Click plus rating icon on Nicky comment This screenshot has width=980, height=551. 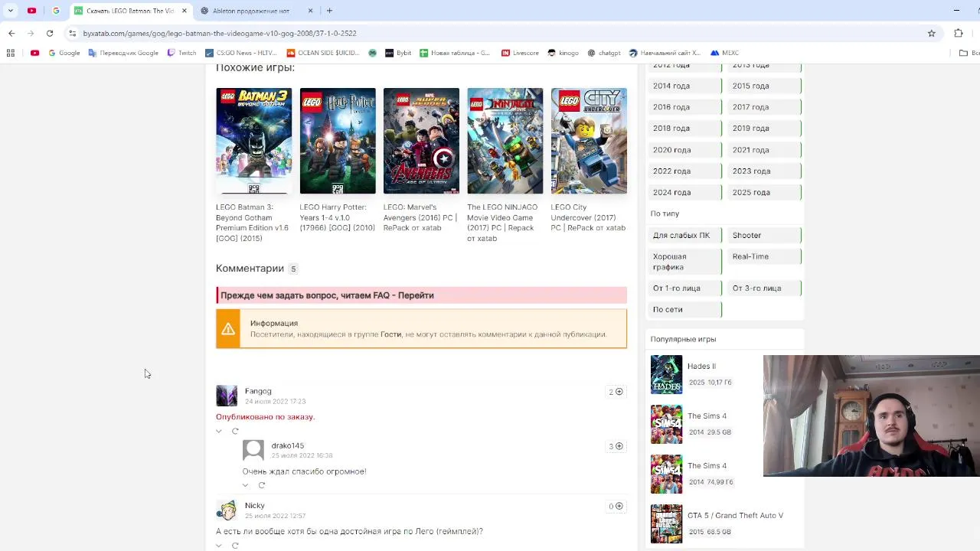click(619, 506)
